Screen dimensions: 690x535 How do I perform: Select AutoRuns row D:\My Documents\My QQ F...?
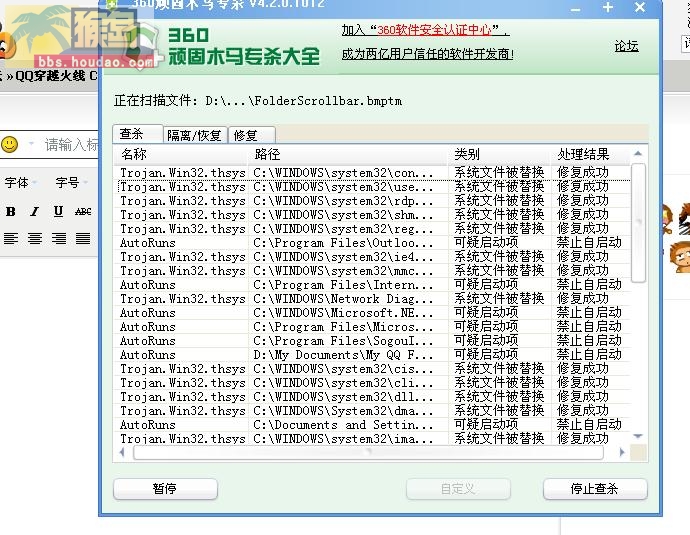tap(372, 355)
